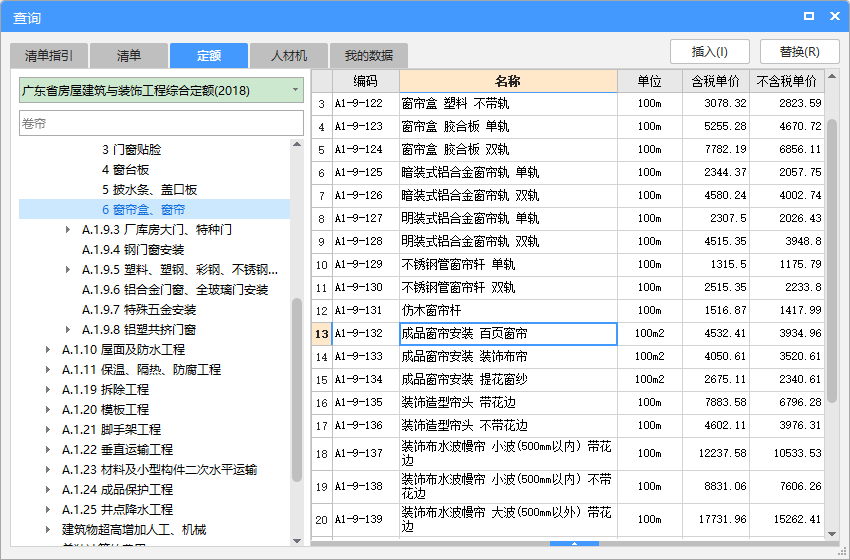Expand the A.1.9.5 塑料、塑钢 node

68,269
